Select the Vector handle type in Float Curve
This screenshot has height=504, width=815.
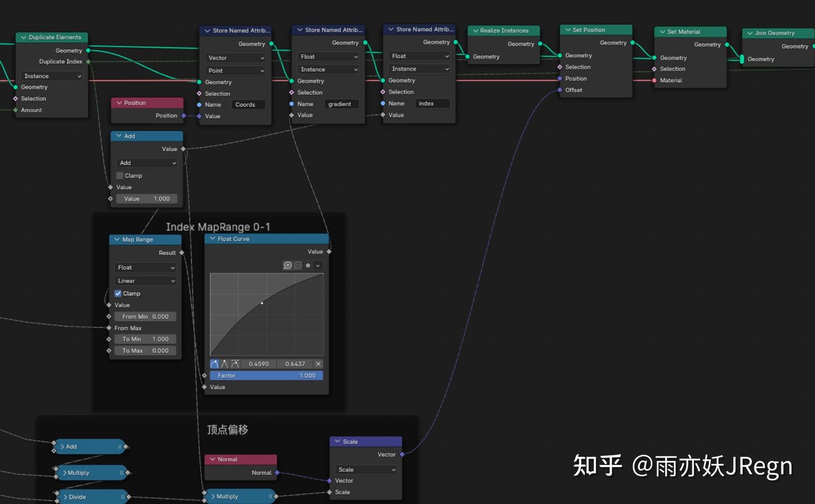click(x=224, y=364)
